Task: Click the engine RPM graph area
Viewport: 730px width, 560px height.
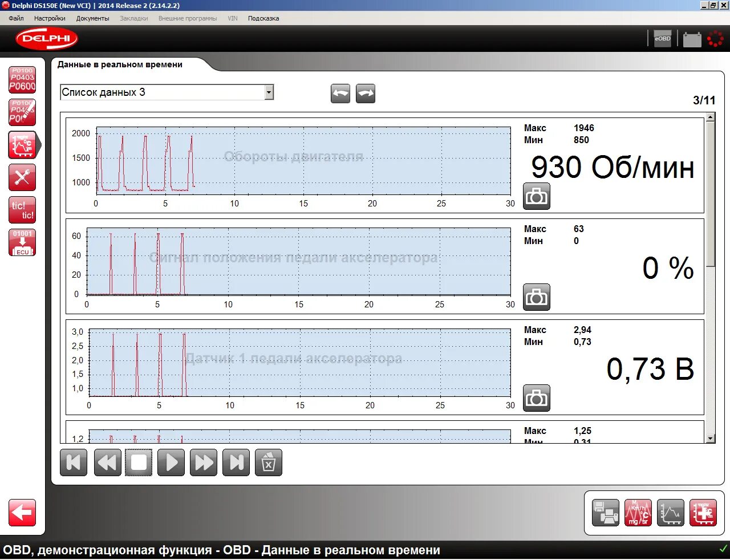Action: (303, 161)
